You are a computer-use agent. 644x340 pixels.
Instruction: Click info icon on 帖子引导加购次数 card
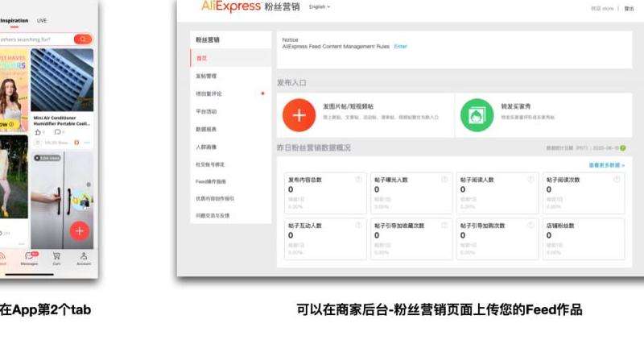click(530, 225)
